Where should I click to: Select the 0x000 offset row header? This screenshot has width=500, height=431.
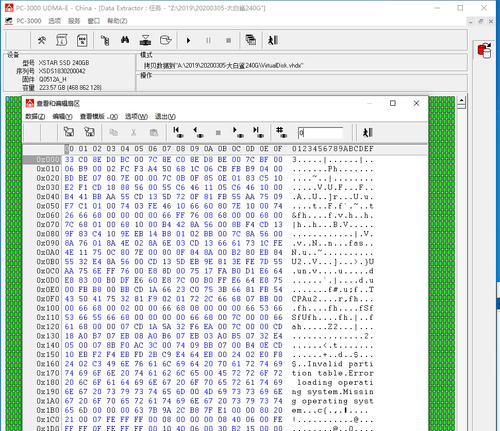pyautogui.click(x=42, y=160)
